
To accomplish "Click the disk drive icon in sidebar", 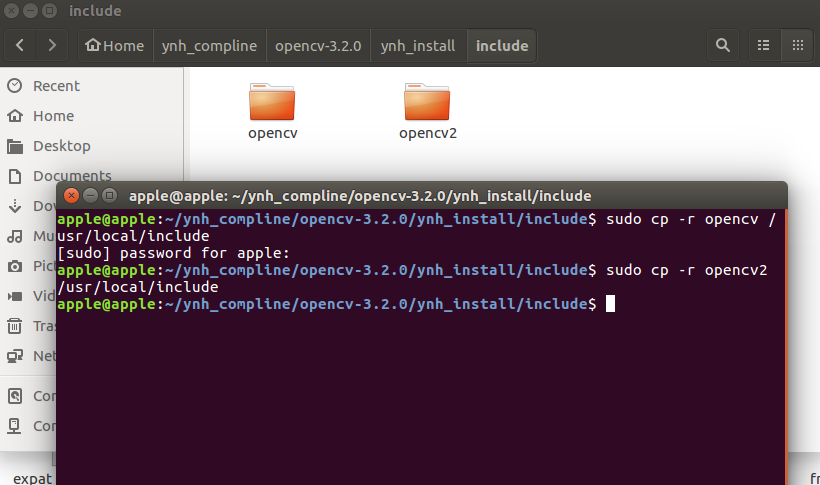I will click(x=15, y=396).
